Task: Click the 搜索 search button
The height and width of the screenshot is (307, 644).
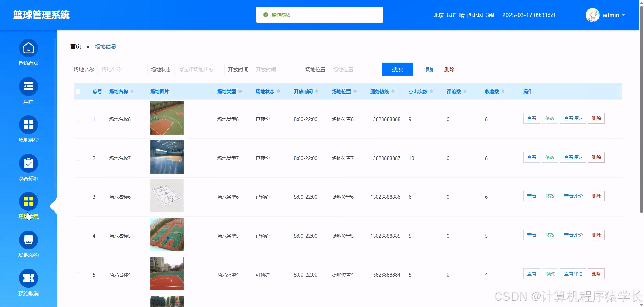Action: (x=397, y=69)
